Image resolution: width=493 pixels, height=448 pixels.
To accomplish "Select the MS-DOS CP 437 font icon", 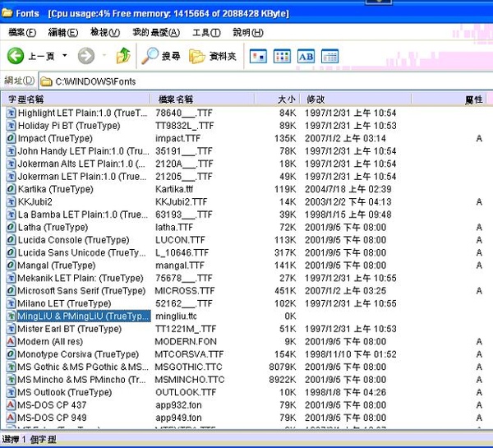I will click(x=11, y=405).
